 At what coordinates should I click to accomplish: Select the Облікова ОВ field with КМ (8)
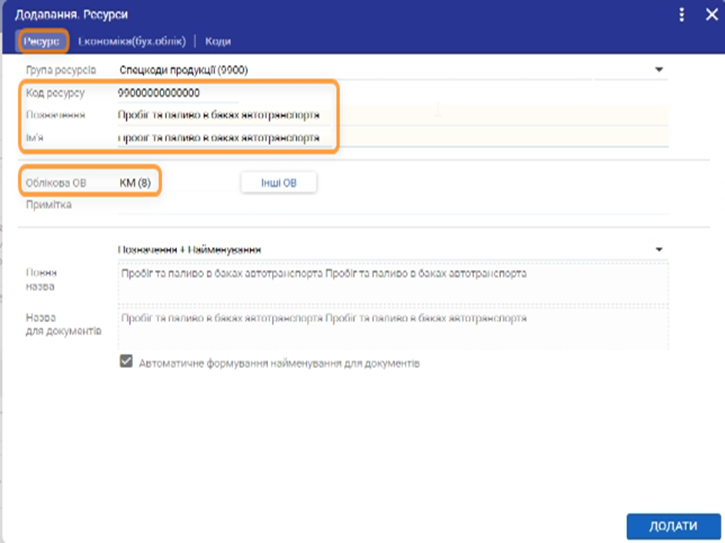135,182
